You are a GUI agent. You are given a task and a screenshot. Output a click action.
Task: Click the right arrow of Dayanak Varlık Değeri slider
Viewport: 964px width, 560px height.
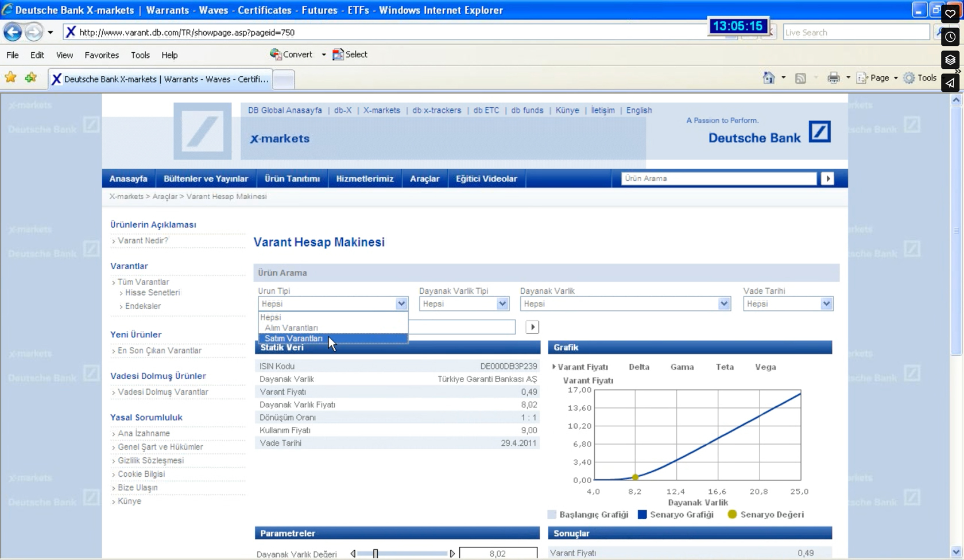point(452,554)
